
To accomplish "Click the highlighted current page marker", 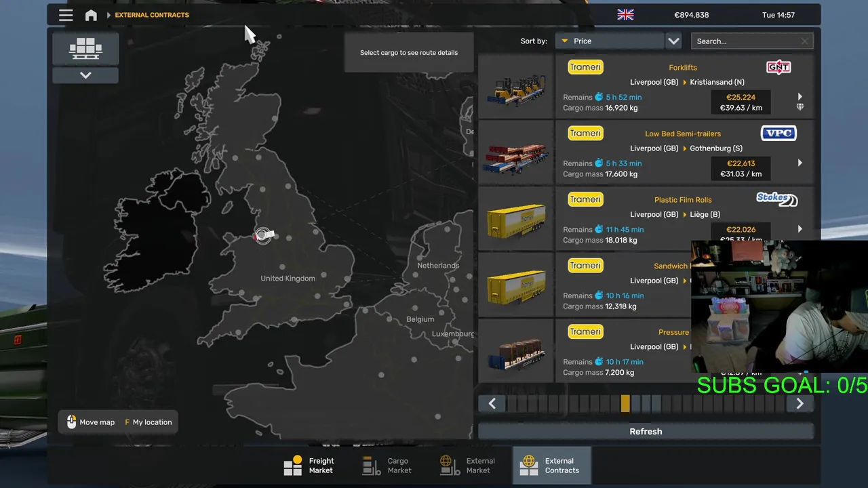I will 625,404.
